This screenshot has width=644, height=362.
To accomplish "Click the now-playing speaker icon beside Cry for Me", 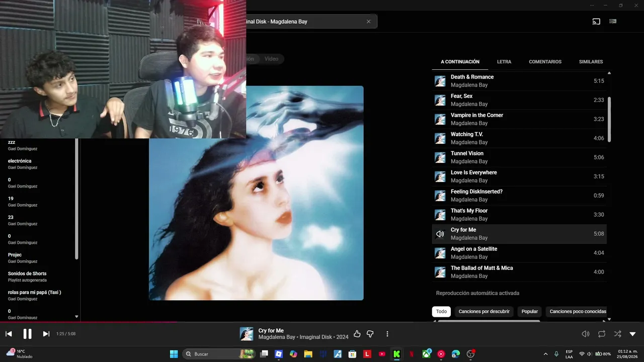I will (440, 234).
